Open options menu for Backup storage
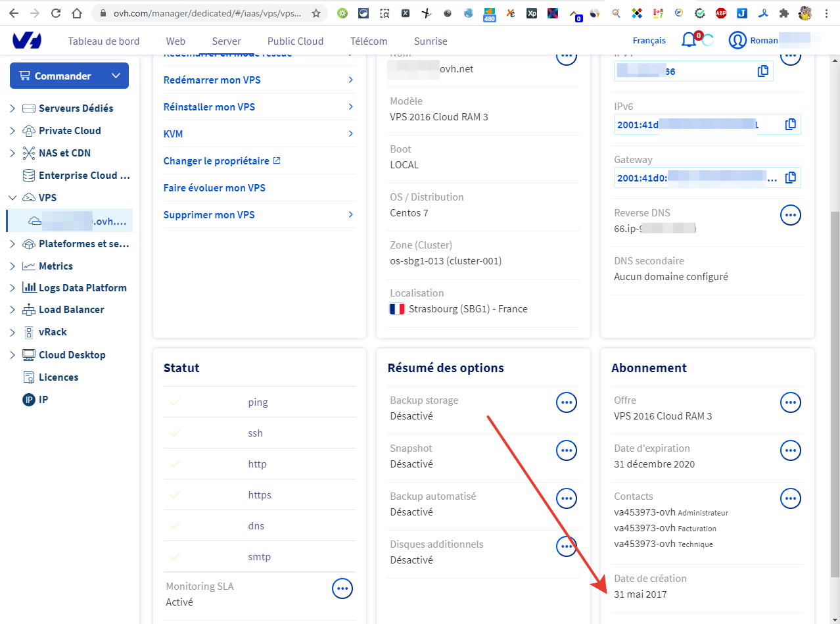 coord(566,402)
